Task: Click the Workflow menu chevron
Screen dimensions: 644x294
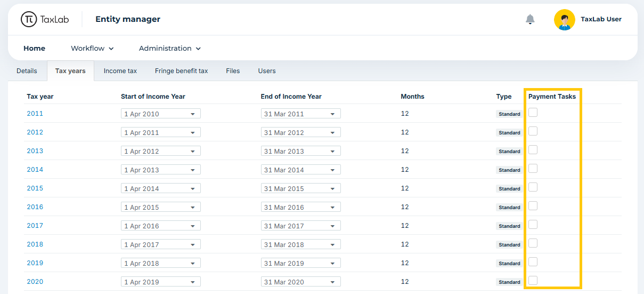Action: coord(111,49)
